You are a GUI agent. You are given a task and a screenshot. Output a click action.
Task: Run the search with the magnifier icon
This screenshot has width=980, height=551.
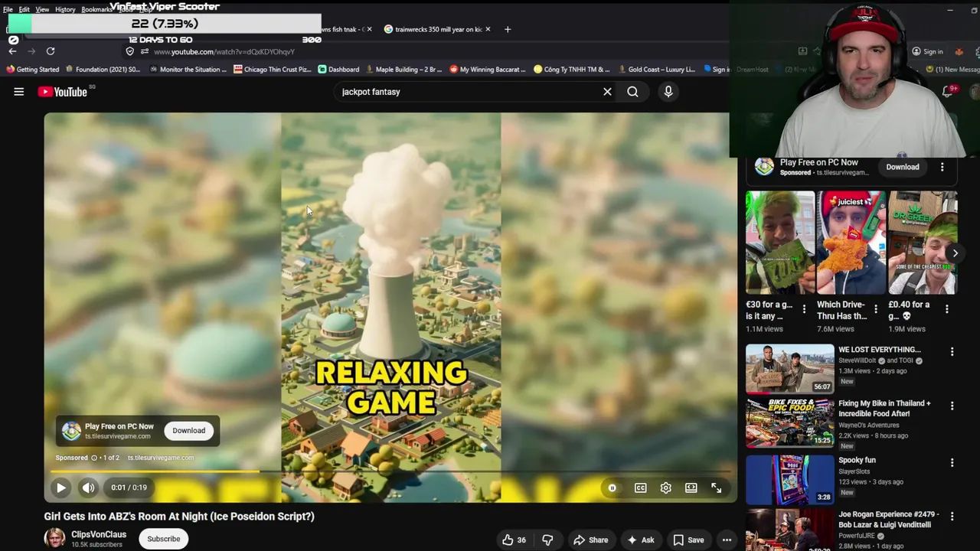click(632, 92)
